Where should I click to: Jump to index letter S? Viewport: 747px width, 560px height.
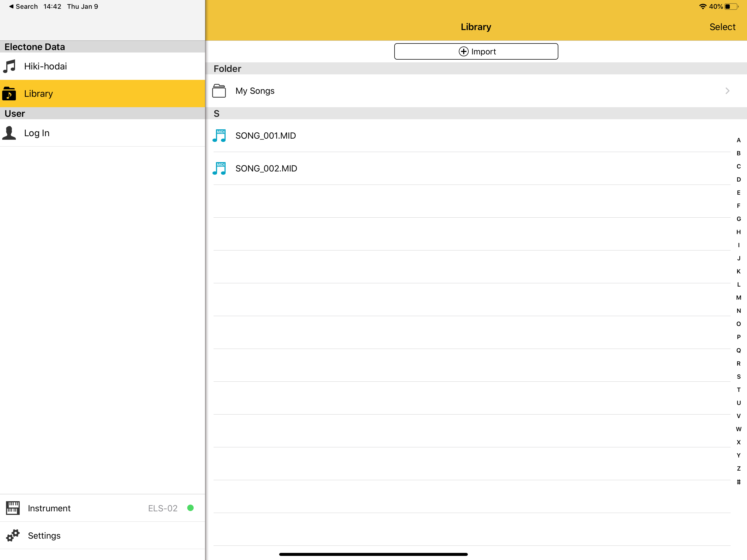tap(739, 377)
